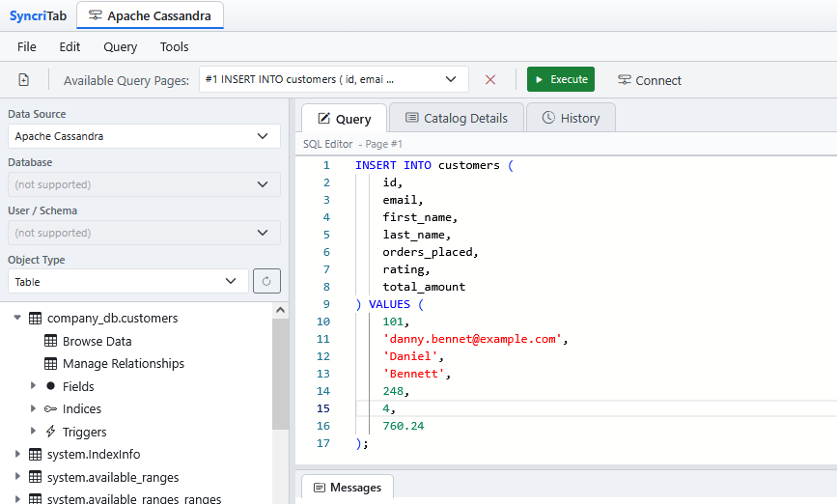Expand the Fields node
This screenshot has height=504, width=837.
33,385
